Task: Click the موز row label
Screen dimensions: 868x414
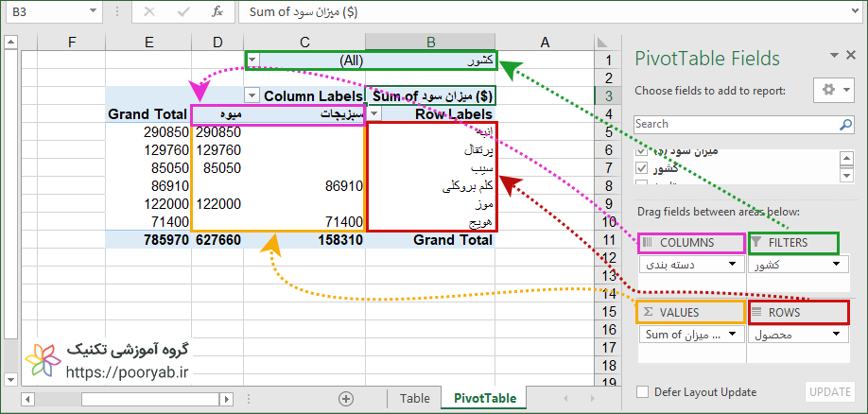Action: point(483,204)
